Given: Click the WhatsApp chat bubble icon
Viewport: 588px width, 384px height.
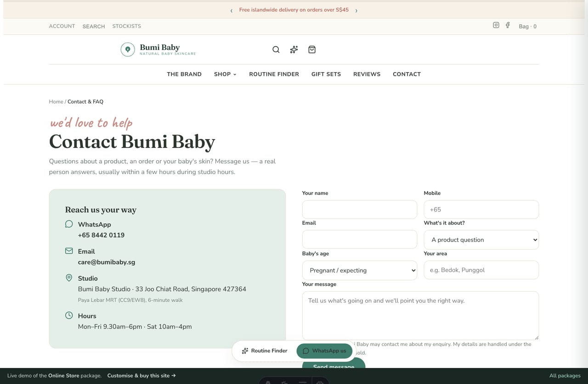Looking at the screenshot, I should [x=69, y=224].
